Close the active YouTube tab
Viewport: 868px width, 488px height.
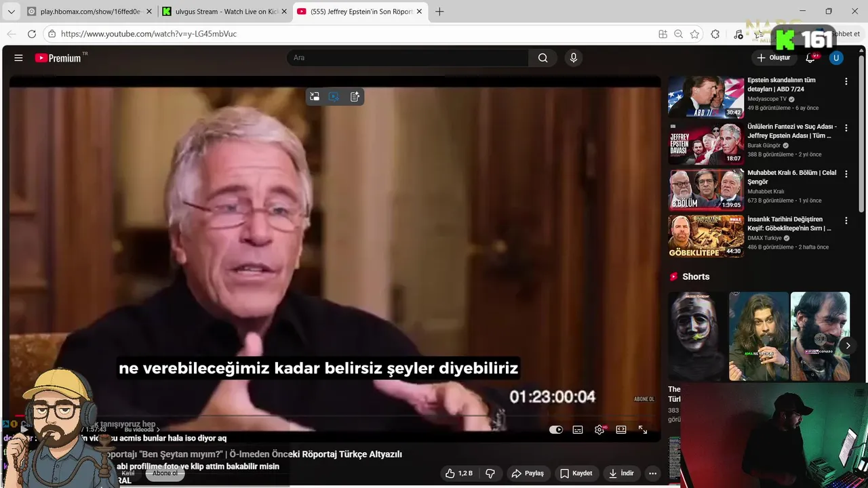(x=419, y=12)
